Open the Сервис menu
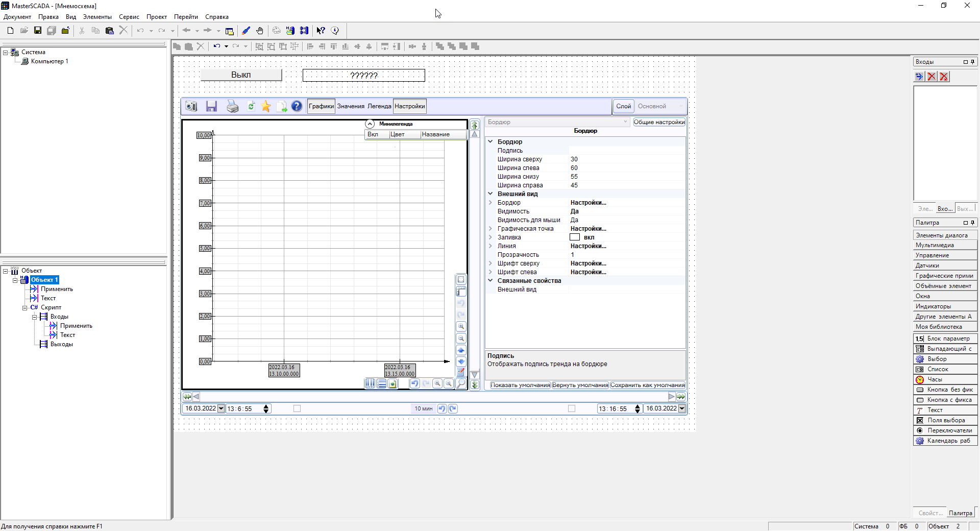Image resolution: width=980 pixels, height=531 pixels. 129,17
